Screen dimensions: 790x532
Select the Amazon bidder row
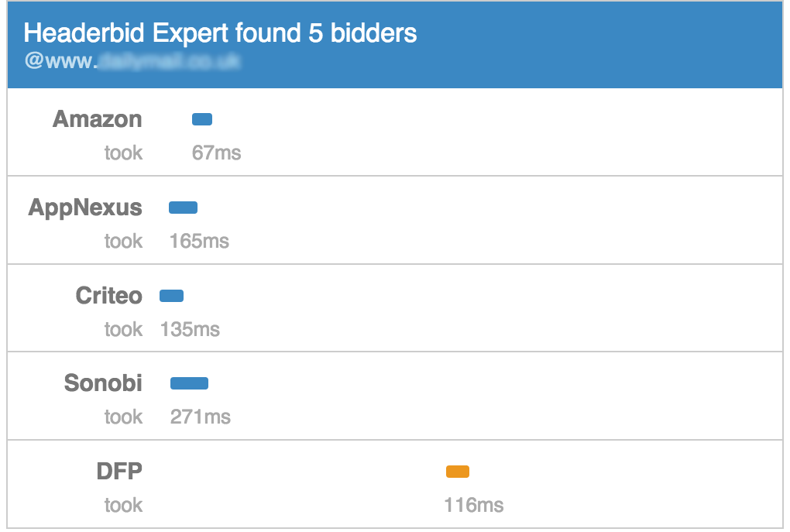pos(395,132)
